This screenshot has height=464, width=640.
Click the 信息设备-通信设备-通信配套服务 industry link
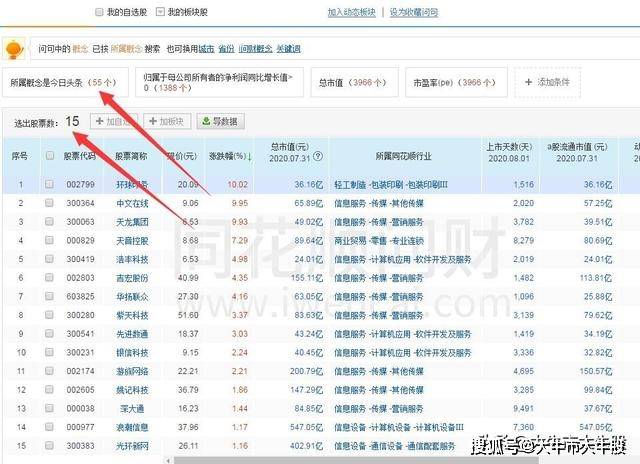[x=394, y=446]
